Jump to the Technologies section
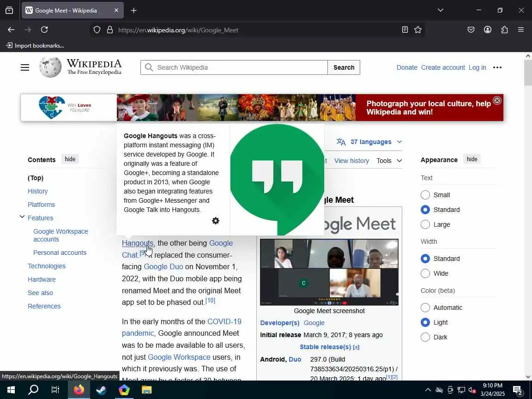Screen dimensions: 532x399 [47, 266]
